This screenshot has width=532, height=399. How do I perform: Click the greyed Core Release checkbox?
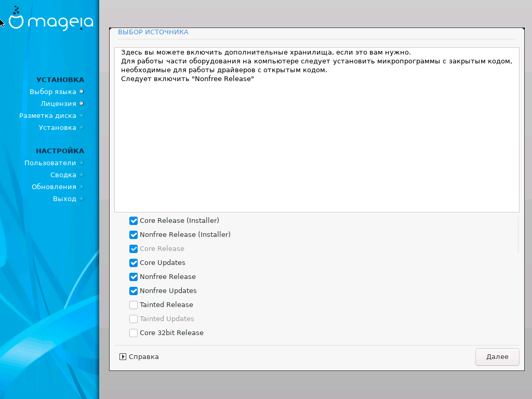[x=134, y=249]
